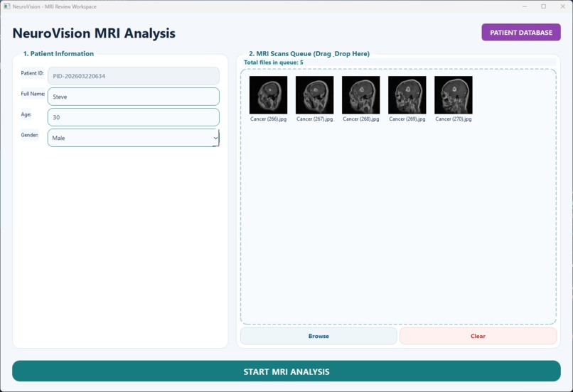Click the '1. Patient Information' heading
This screenshot has width=573, height=392.
(x=58, y=54)
